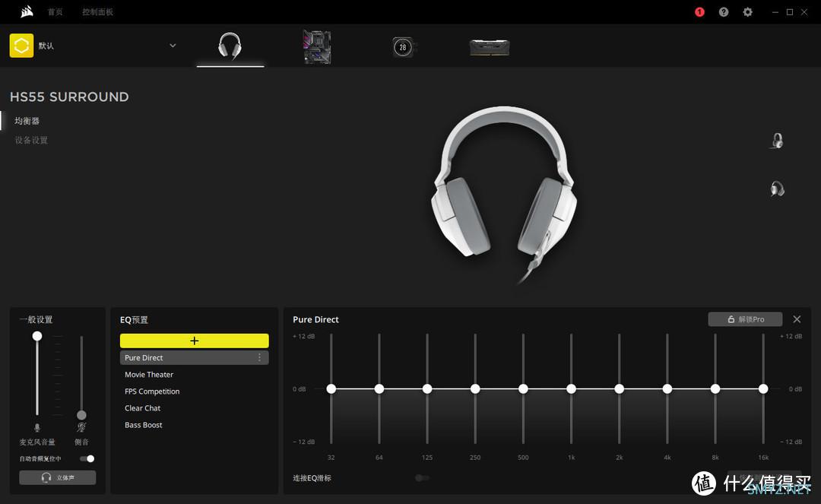Viewport: 821px width, 504px height.
Task: Open the 控制面板 dashboard tab
Action: [97, 12]
